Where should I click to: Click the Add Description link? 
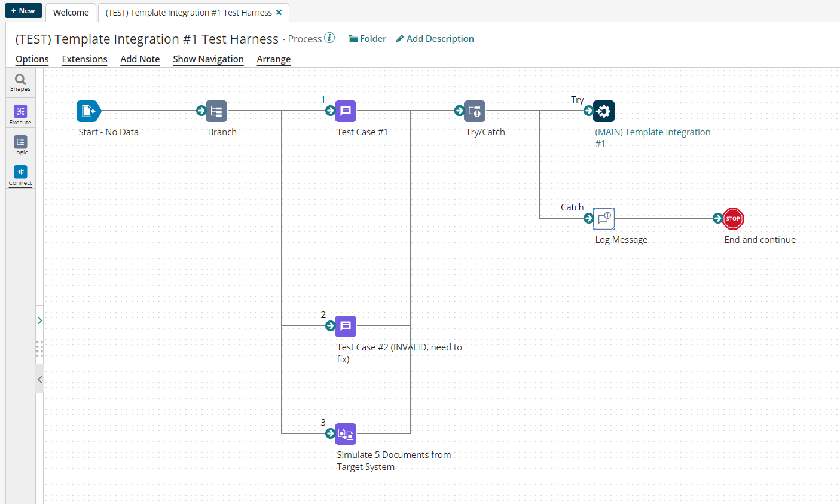(440, 39)
